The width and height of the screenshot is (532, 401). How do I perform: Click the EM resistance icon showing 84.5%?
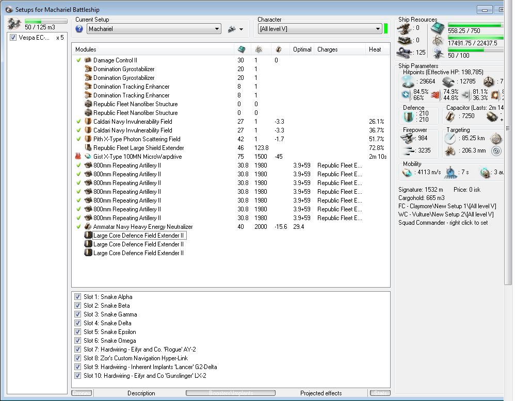[406, 94]
